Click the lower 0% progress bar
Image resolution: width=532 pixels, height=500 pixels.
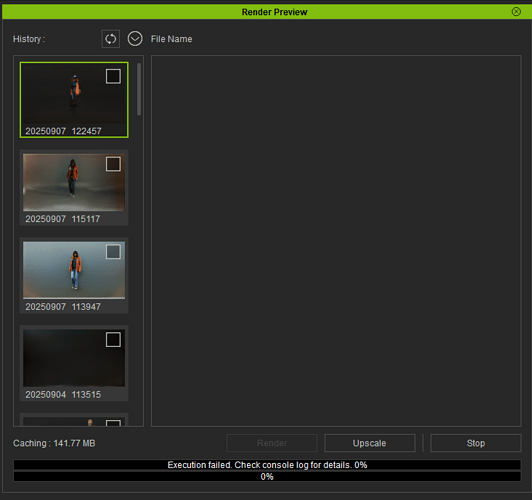point(267,477)
